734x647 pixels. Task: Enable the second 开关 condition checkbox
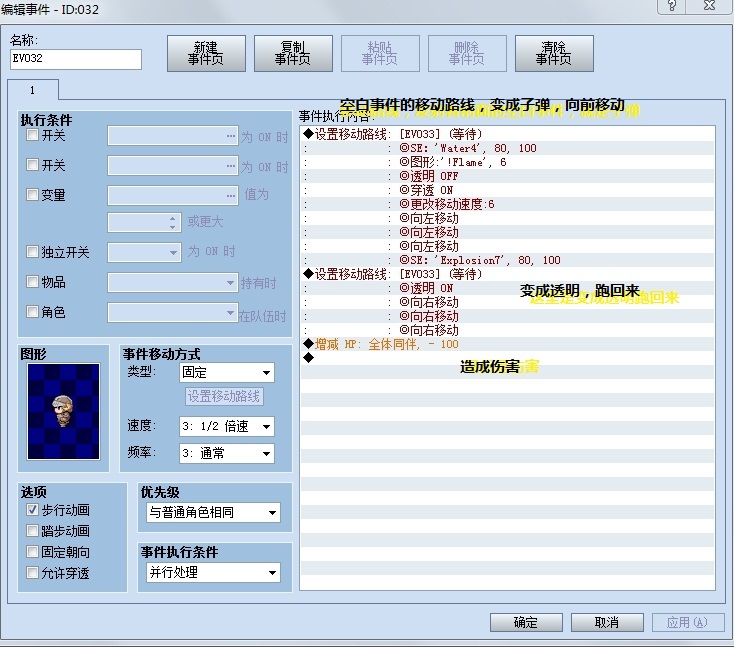(x=32, y=165)
